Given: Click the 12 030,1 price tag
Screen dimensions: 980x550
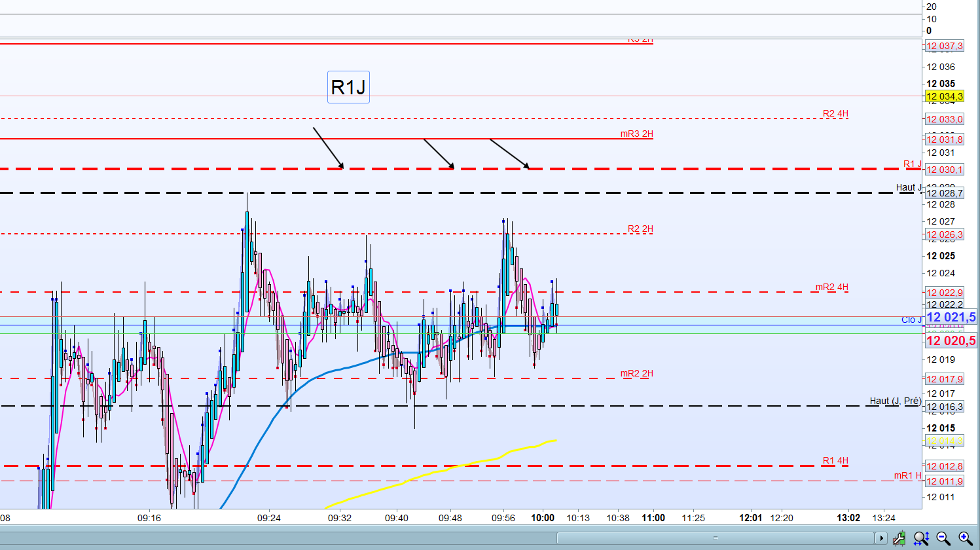Looking at the screenshot, I should point(944,170).
